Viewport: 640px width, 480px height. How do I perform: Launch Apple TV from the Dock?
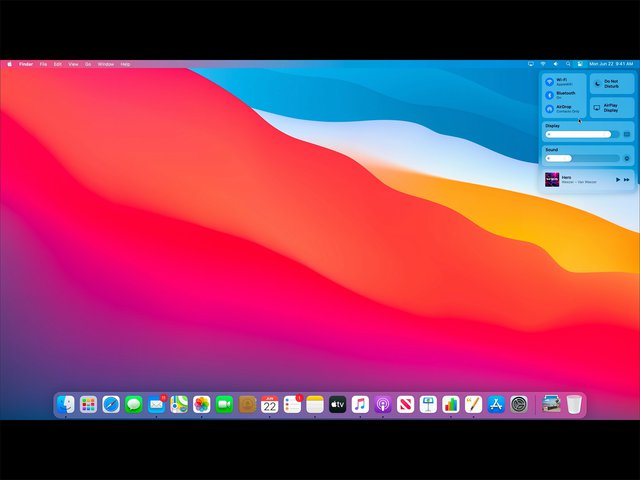337,405
